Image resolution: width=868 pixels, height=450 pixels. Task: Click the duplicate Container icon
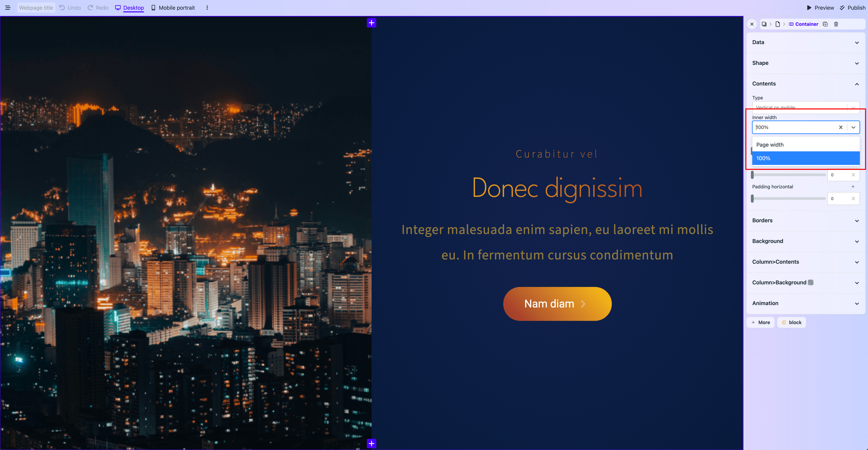(x=825, y=24)
